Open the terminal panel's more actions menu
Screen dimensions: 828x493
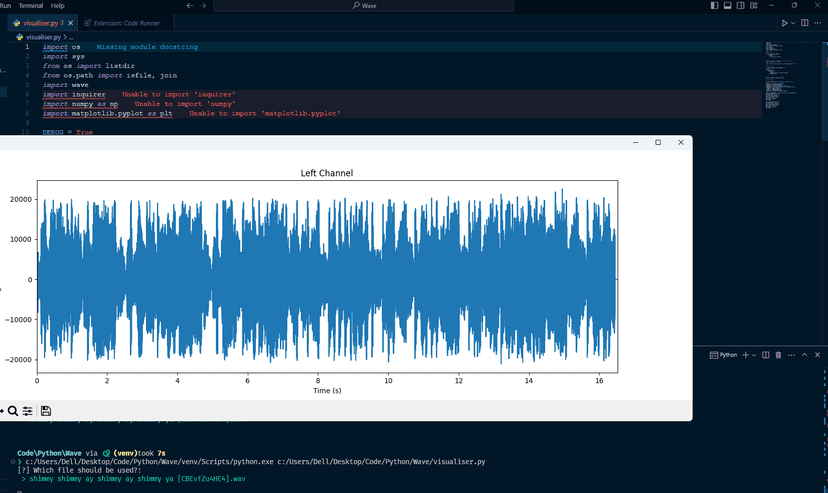click(x=792, y=355)
